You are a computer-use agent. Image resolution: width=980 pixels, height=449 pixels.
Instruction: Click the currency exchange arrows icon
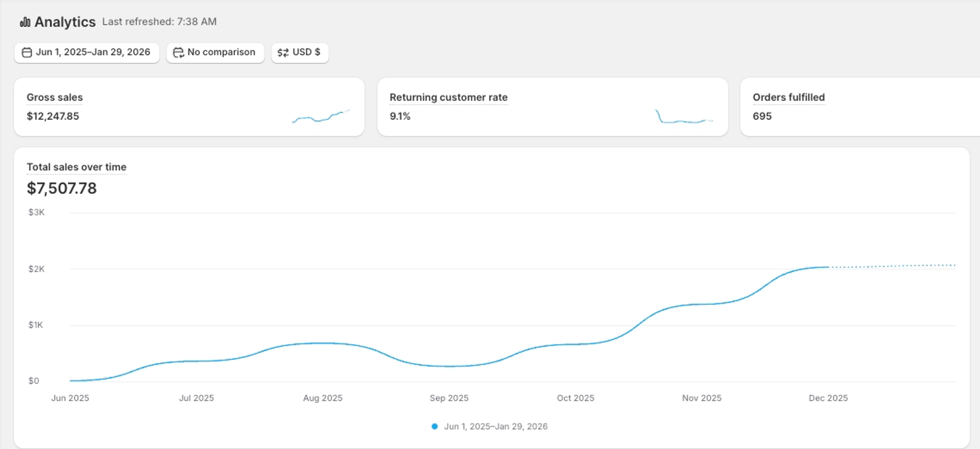click(283, 53)
